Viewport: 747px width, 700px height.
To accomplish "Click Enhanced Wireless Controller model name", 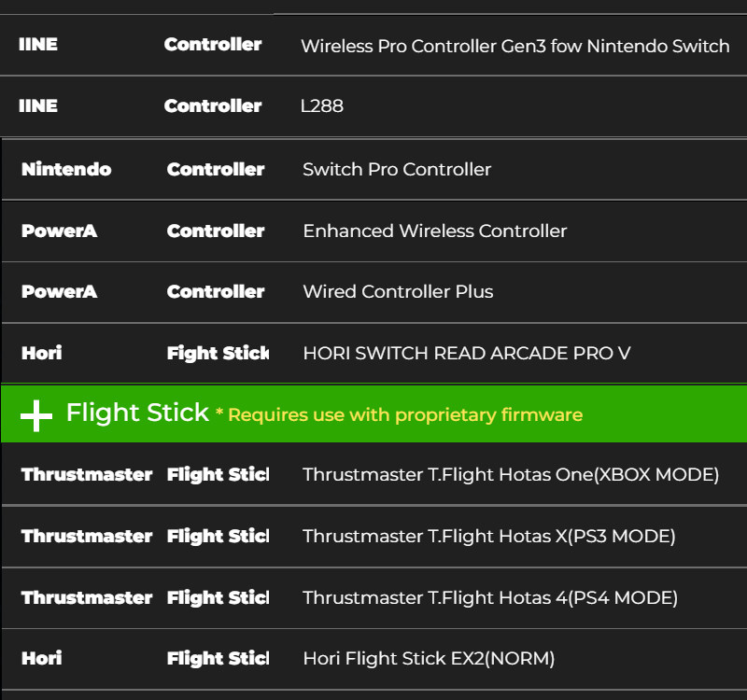I will pyautogui.click(x=434, y=231).
